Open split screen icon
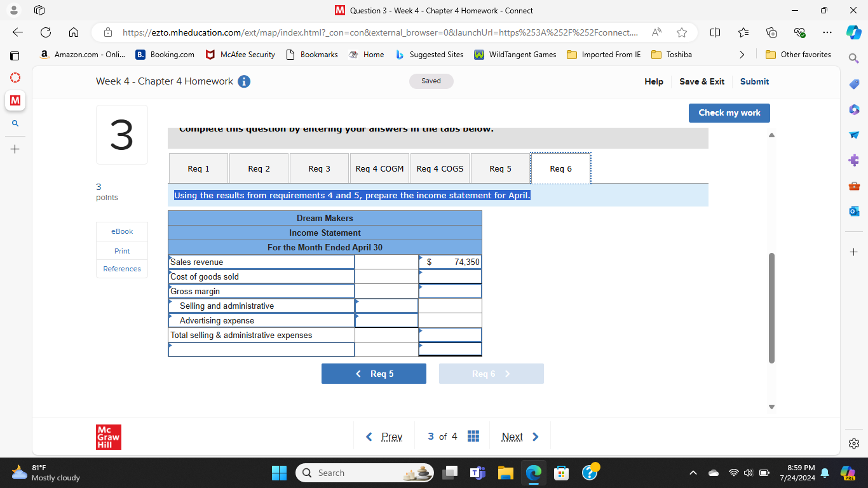The image size is (868, 488). click(715, 32)
